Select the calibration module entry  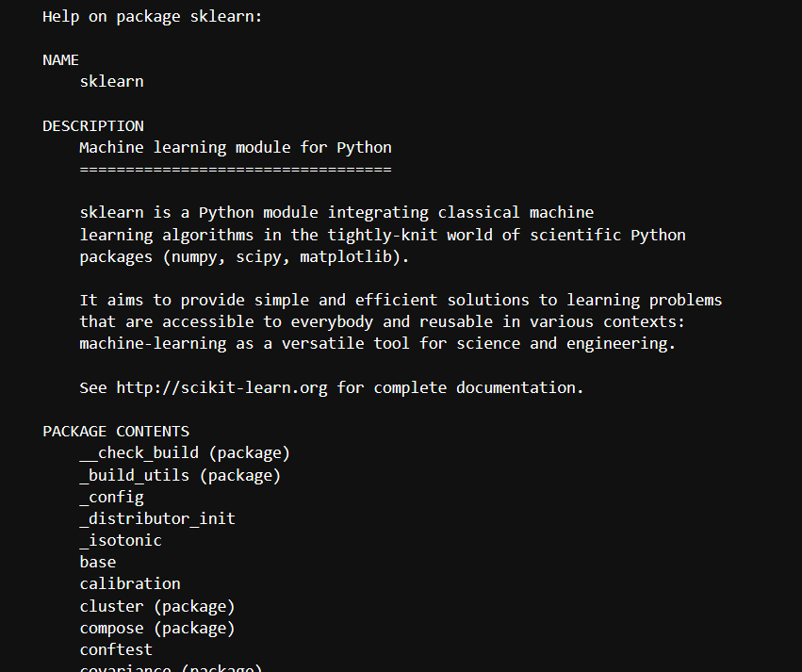(x=130, y=584)
